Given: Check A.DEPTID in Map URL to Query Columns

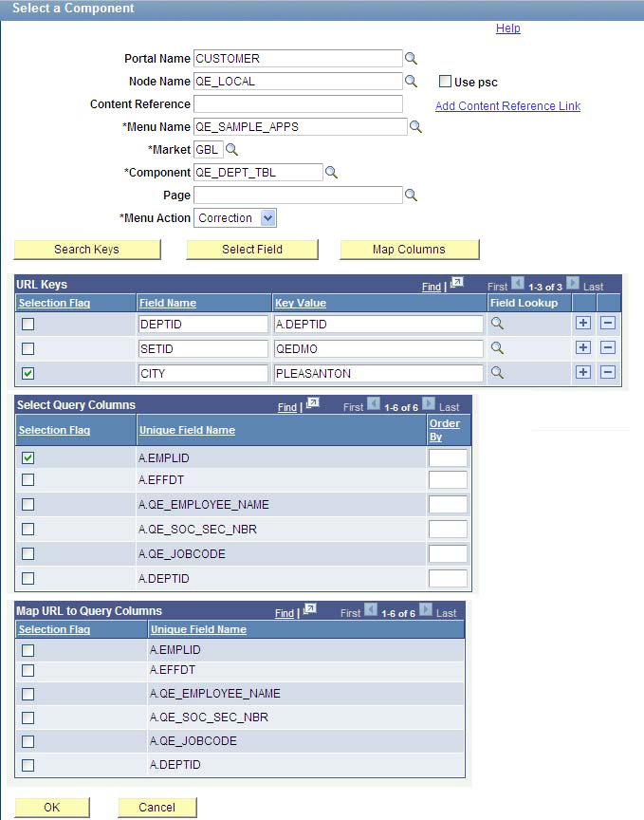Looking at the screenshot, I should click(x=28, y=766).
